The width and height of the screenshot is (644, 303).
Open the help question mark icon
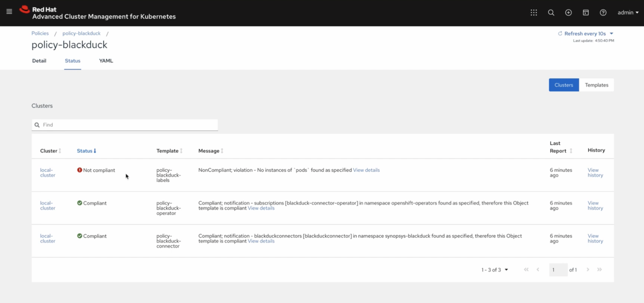point(603,13)
